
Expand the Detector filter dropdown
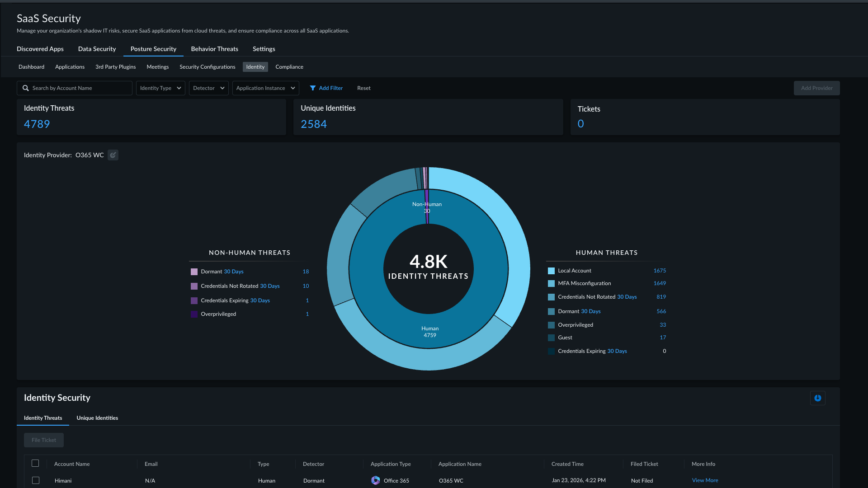209,88
